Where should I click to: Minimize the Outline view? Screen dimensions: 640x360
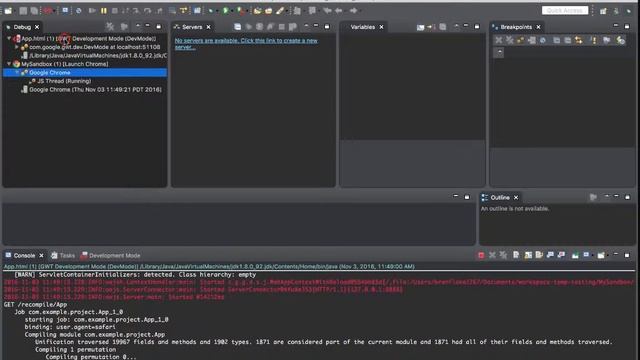click(x=616, y=196)
